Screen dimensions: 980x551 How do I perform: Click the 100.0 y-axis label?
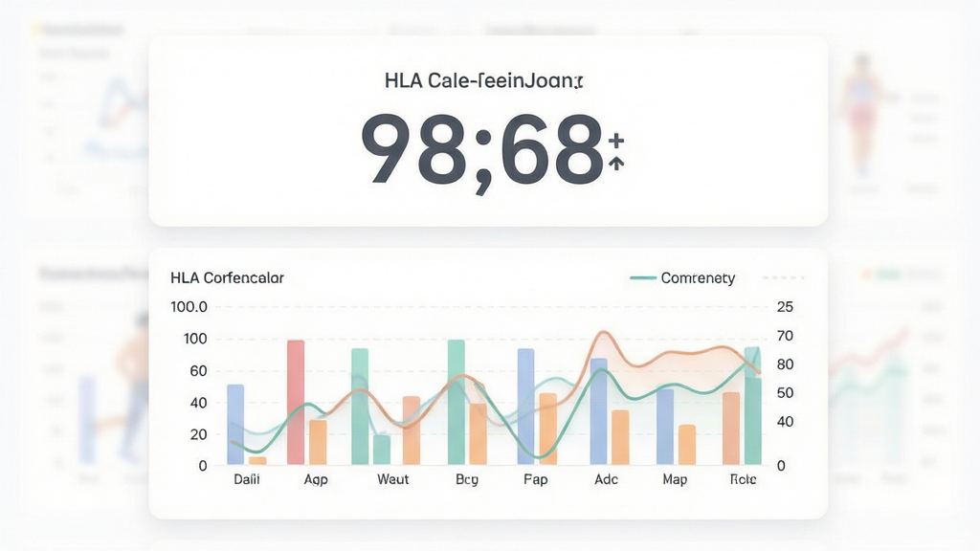[x=189, y=307]
